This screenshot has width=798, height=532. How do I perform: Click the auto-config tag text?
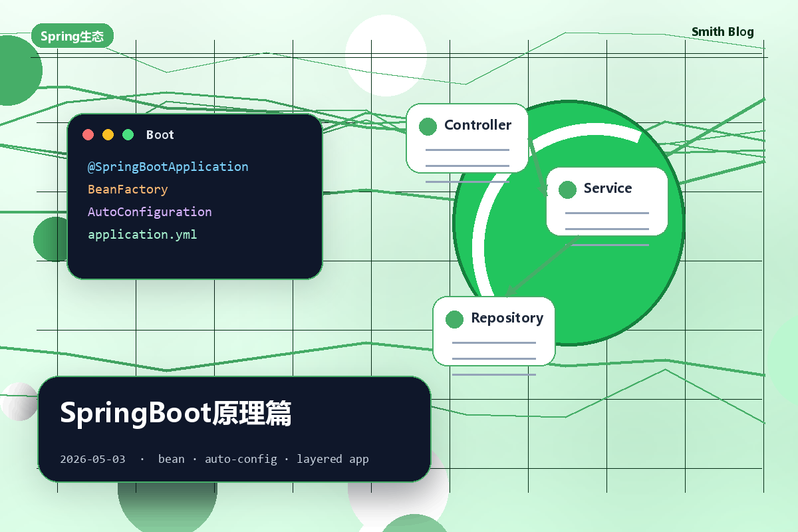[x=241, y=459]
